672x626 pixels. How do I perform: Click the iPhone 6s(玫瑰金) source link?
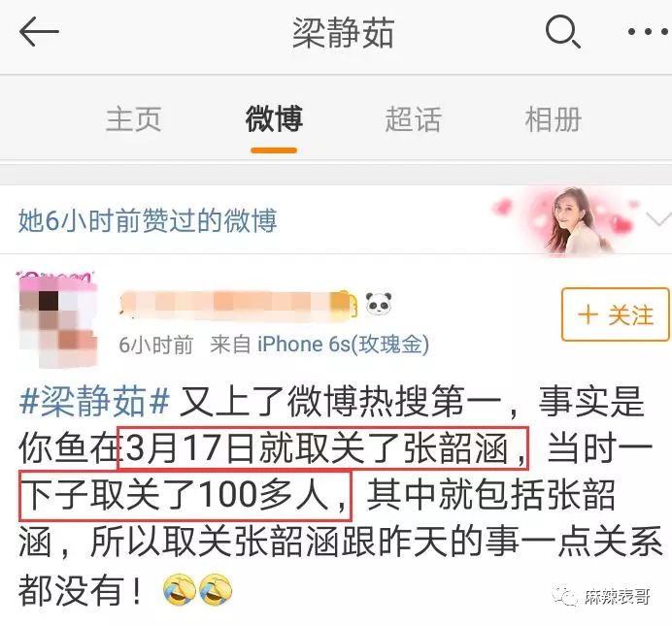[343, 345]
